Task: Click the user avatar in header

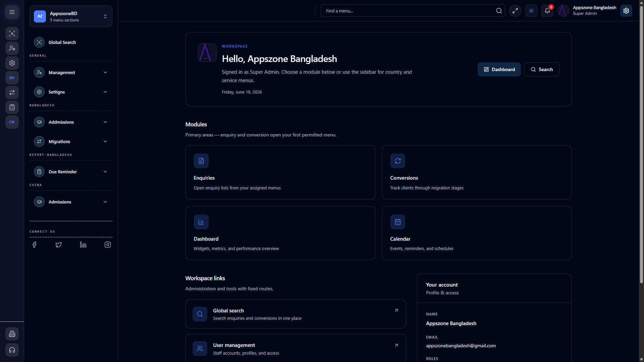Action: pyautogui.click(x=563, y=11)
